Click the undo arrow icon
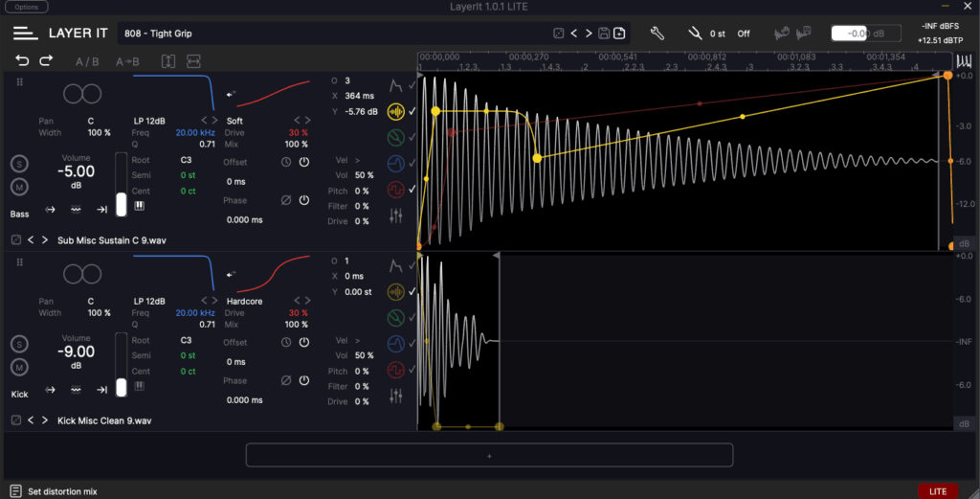This screenshot has width=980, height=499. [x=23, y=61]
